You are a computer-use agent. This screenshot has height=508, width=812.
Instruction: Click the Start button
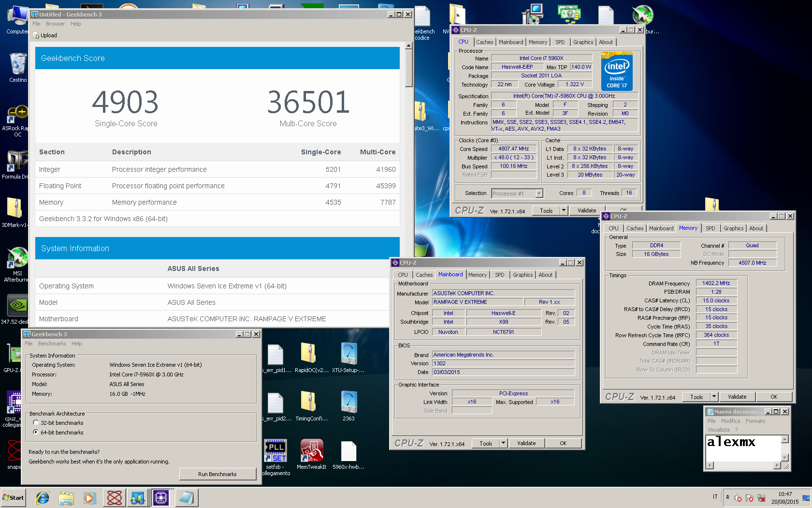point(14,497)
